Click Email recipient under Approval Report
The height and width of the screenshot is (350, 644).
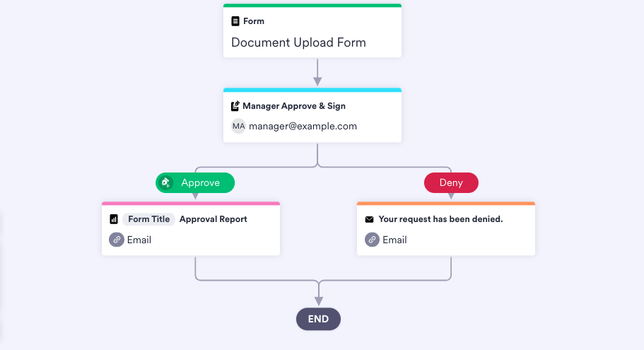[x=139, y=240]
